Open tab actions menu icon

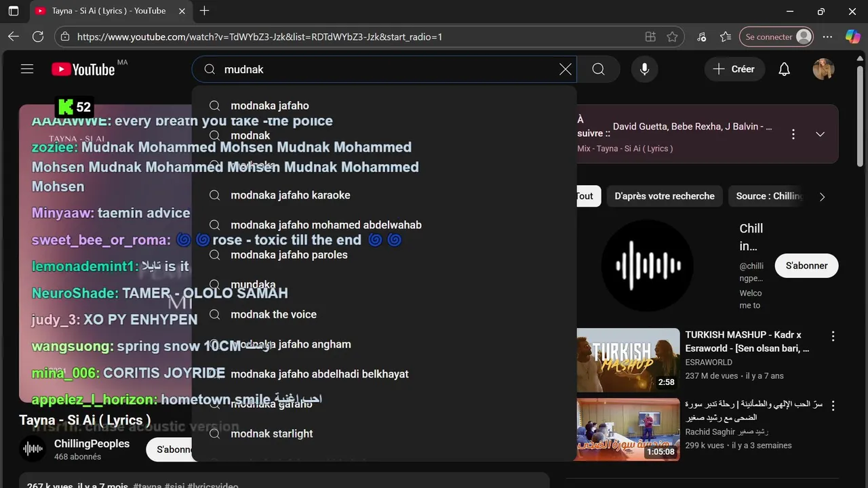tap(14, 11)
